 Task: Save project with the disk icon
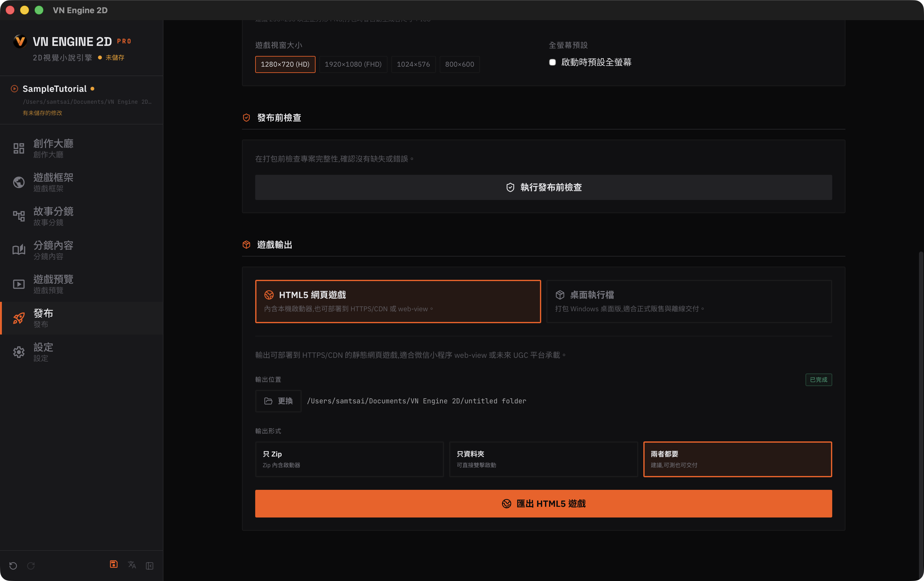(113, 564)
